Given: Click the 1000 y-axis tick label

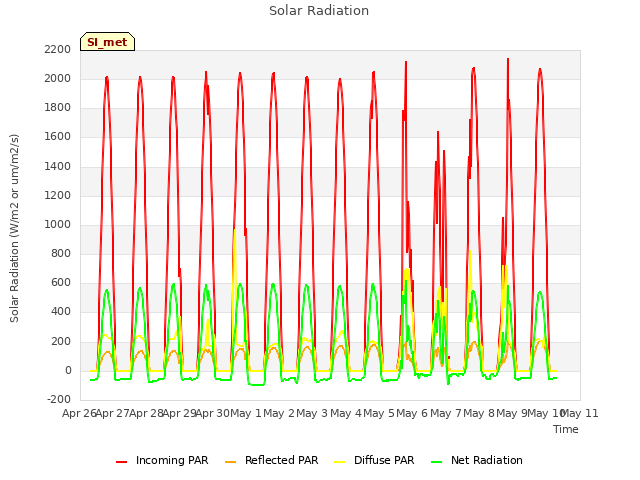Looking at the screenshot, I should coord(58,224).
